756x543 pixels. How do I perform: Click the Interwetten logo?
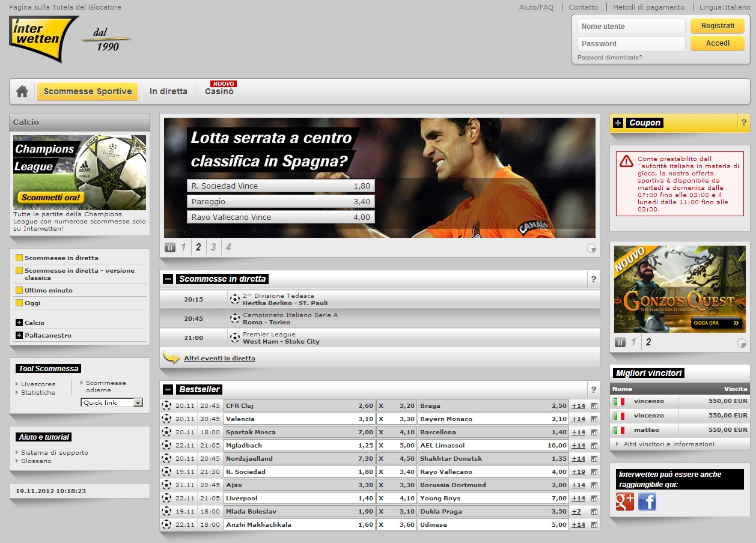click(x=43, y=39)
